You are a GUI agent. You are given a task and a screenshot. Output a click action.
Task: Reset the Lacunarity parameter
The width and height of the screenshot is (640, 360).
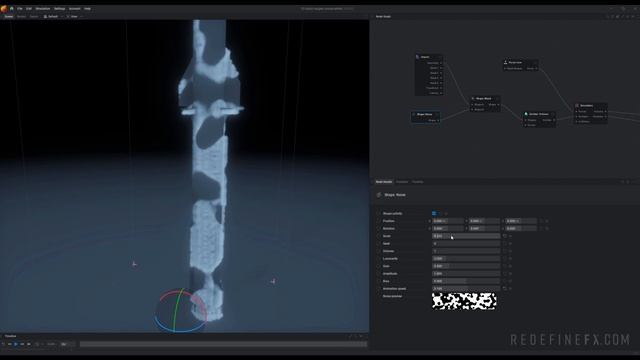click(x=505, y=258)
